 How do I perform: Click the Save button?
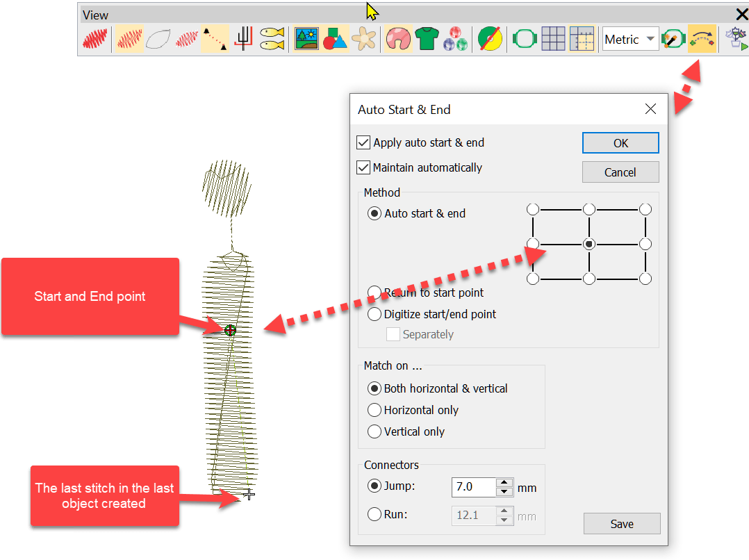(x=621, y=524)
